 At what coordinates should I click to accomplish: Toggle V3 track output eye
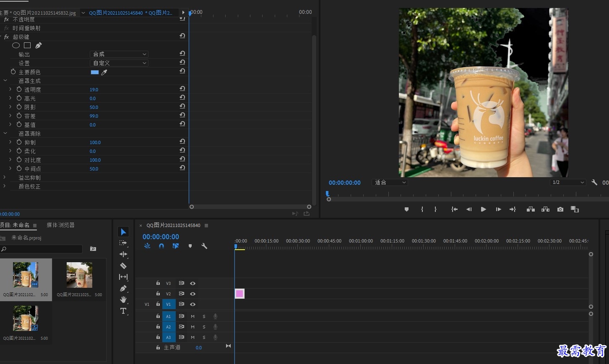click(x=193, y=284)
